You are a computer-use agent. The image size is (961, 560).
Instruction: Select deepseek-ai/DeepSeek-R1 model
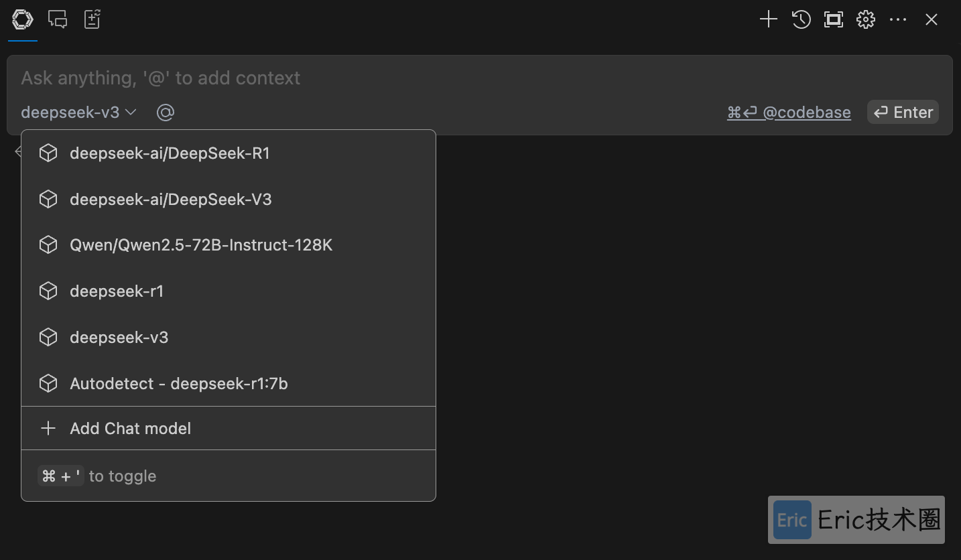[229, 153]
